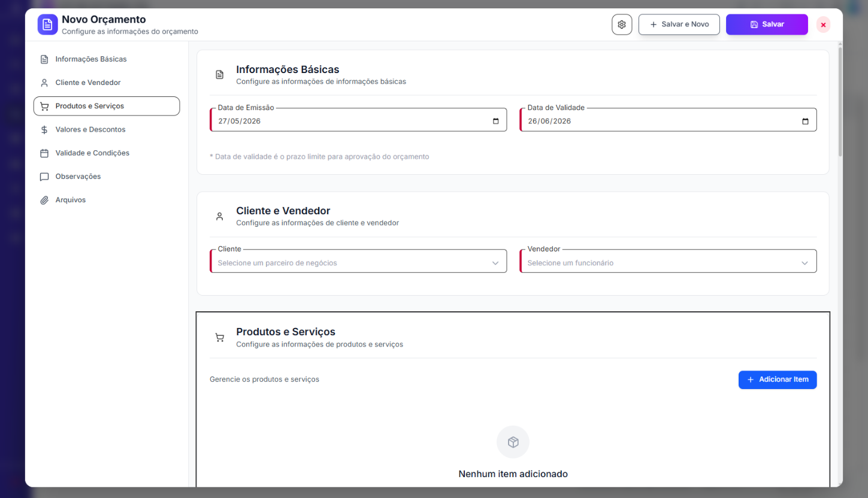The height and width of the screenshot is (498, 868).
Task: Click the vertical scrollbar of the form
Action: tap(840, 102)
